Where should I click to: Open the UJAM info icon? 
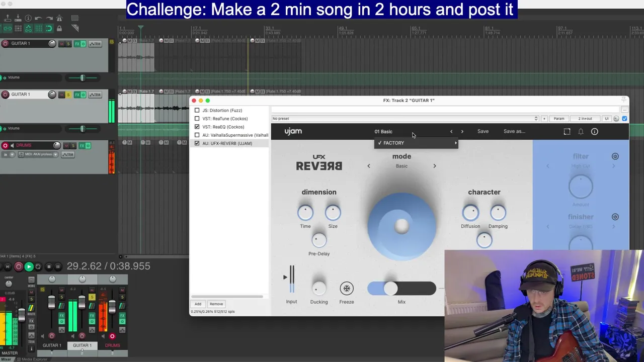click(x=595, y=131)
